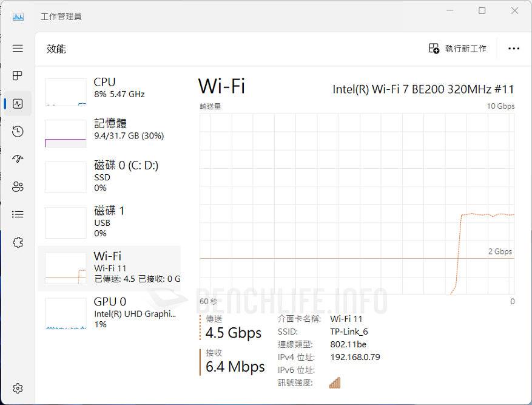The height and width of the screenshot is (405, 532).
Task: Switch to the Processes page icon
Action: pyautogui.click(x=18, y=76)
